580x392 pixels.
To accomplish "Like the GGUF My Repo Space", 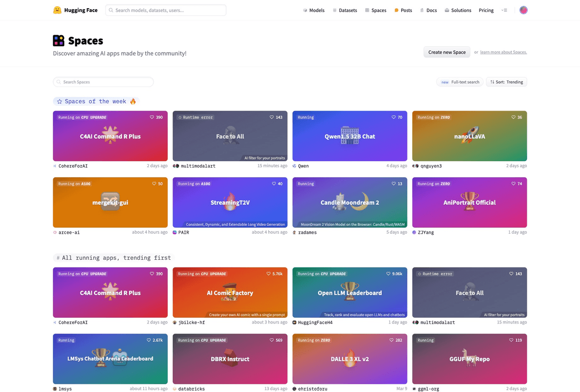I will [511, 340].
